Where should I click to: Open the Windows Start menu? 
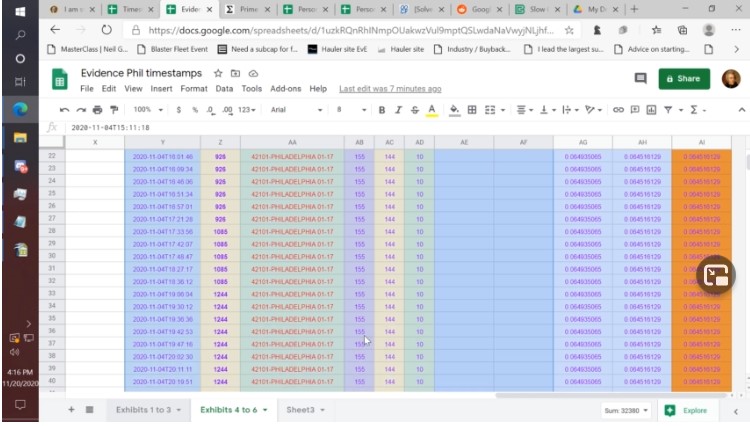click(20, 11)
